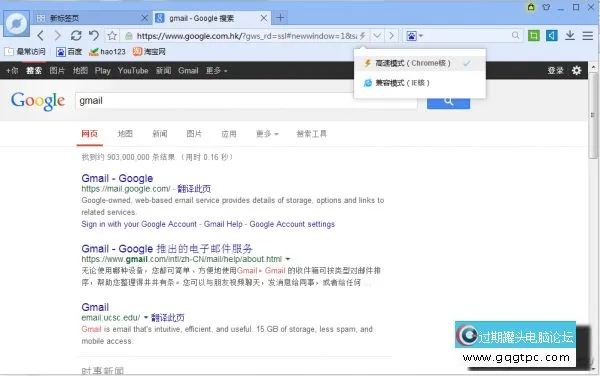The width and height of the screenshot is (600, 376).
Task: Click the magnifier in browser search box
Action: click(x=515, y=36)
